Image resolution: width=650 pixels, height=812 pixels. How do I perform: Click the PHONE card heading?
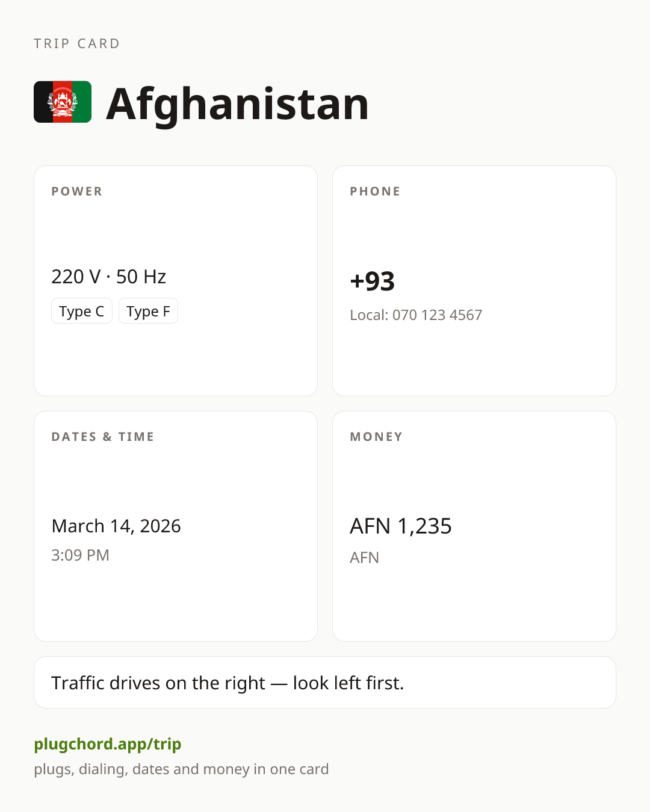coord(376,191)
